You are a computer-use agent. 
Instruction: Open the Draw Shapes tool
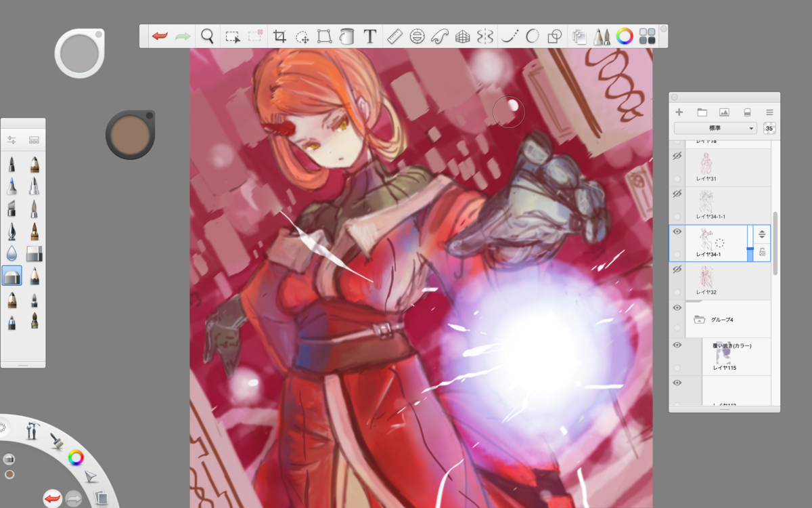pyautogui.click(x=554, y=36)
